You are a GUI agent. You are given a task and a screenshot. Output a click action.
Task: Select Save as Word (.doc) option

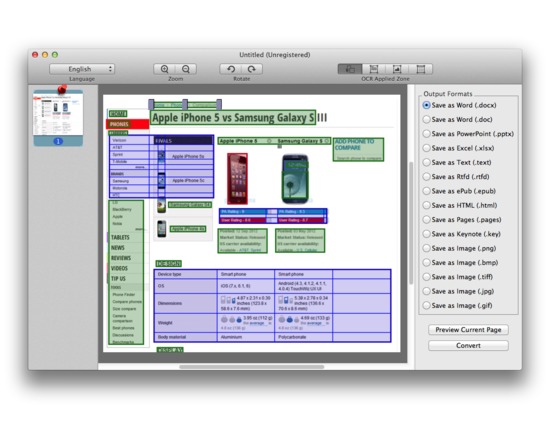click(458, 120)
